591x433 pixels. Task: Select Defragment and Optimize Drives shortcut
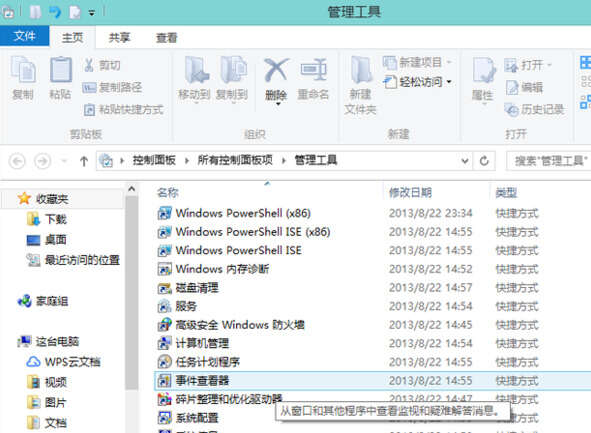tap(229, 399)
